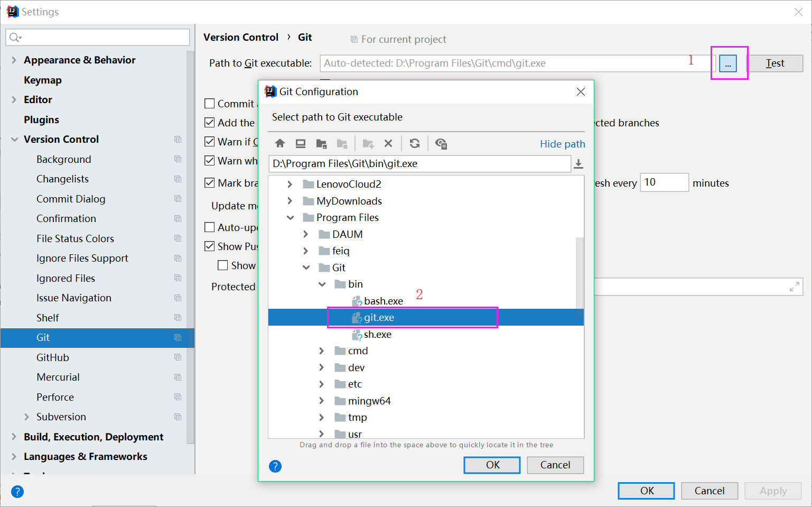Click the Test button for the Git executable
The width and height of the screenshot is (812, 507).
pyautogui.click(x=775, y=63)
